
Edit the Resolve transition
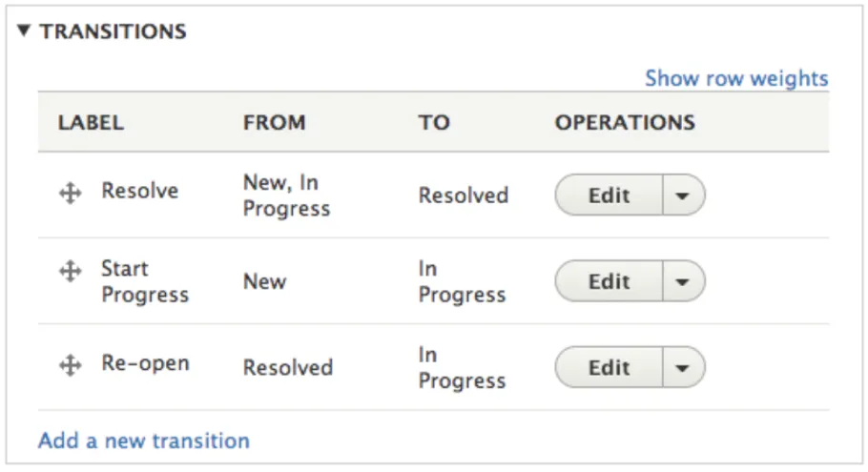[x=609, y=195]
